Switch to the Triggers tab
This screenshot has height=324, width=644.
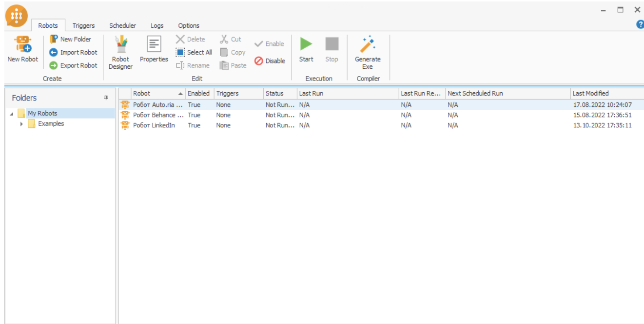[x=83, y=25]
